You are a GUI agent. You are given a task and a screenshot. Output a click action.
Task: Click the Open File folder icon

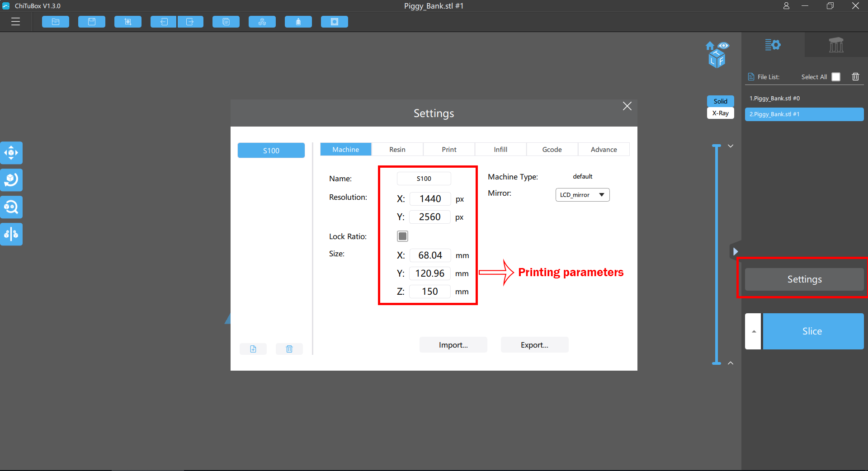[56, 22]
